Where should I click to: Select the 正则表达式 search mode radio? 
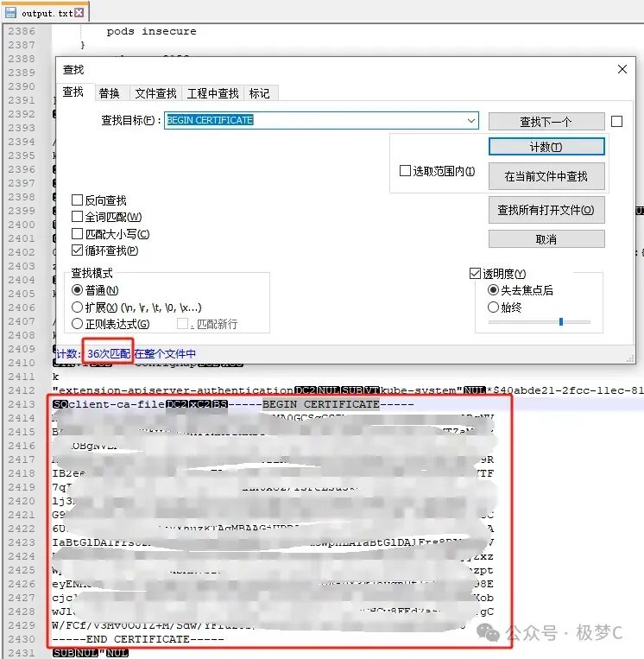(x=77, y=324)
